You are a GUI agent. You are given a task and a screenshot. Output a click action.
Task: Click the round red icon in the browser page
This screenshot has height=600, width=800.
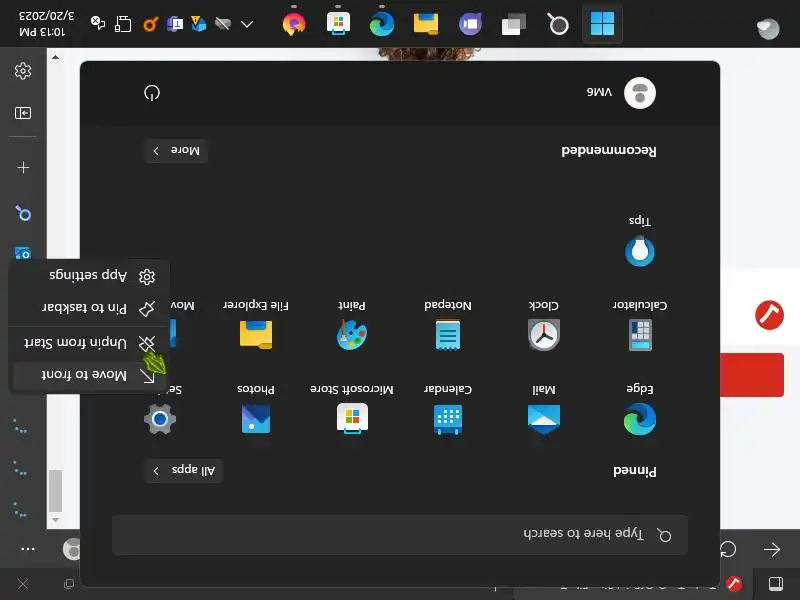pos(769,315)
